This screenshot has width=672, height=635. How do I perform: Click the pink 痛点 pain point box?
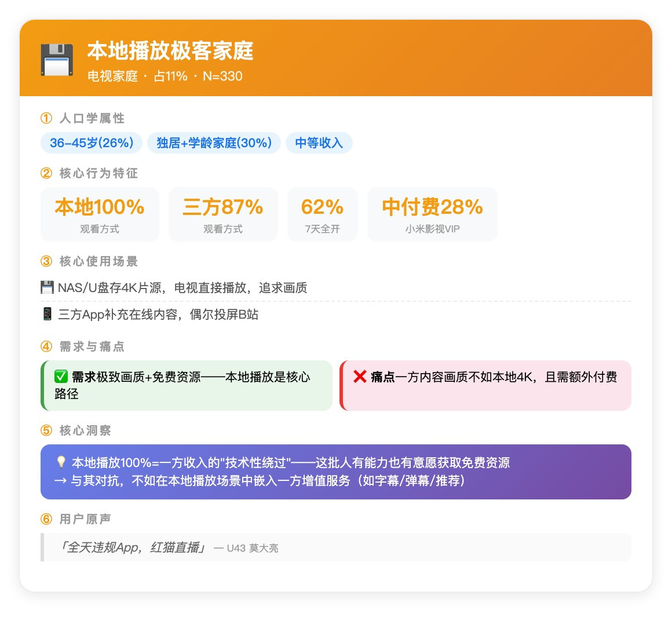[485, 385]
